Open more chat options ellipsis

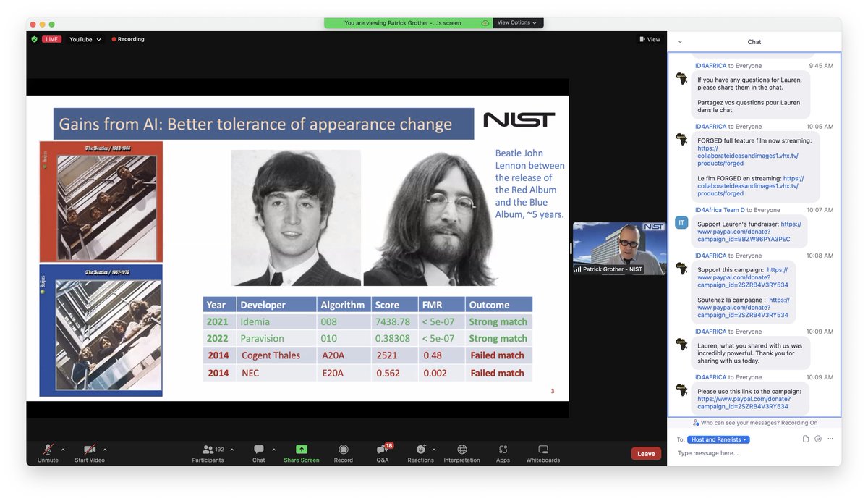tap(830, 439)
